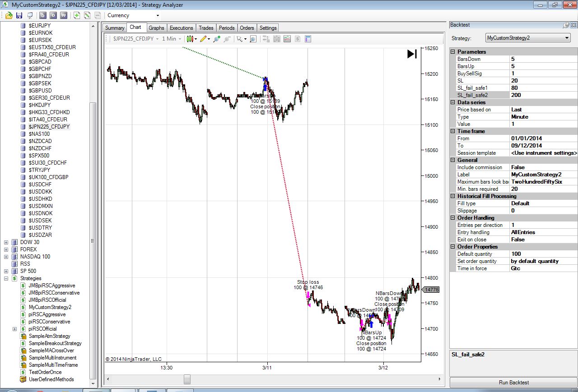Select $GBPUSD in the instrument tree

pos(40,91)
